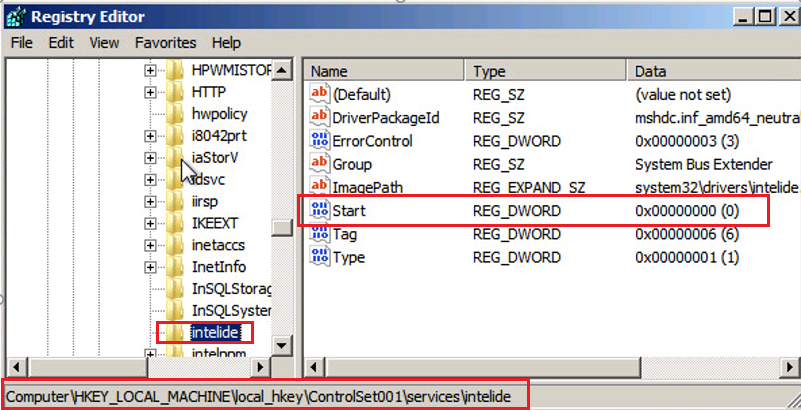
Task: Click the ImagePath string icon
Action: coord(320,186)
